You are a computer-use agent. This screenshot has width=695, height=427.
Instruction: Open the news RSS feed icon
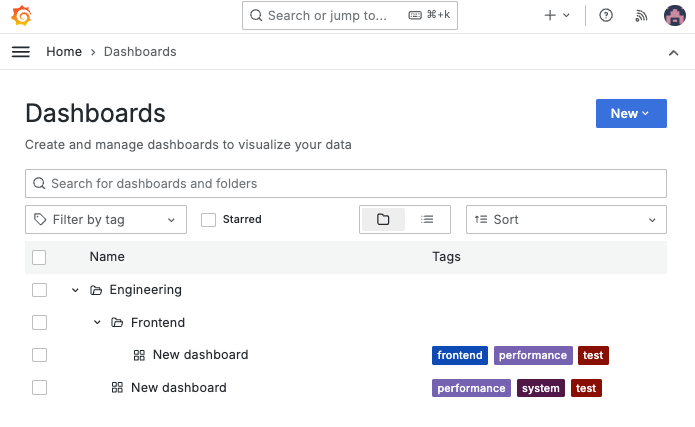pos(640,16)
